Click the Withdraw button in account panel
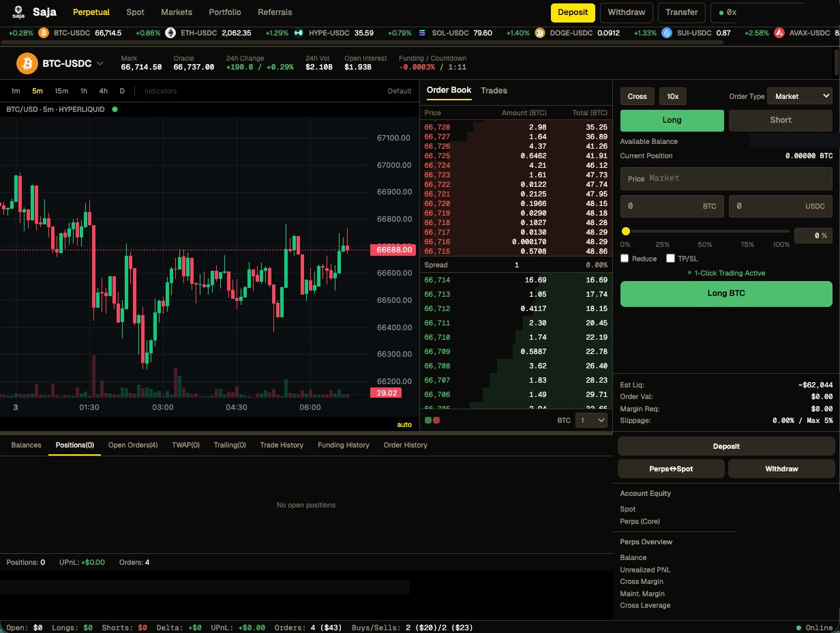This screenshot has height=633, width=840. pos(781,469)
